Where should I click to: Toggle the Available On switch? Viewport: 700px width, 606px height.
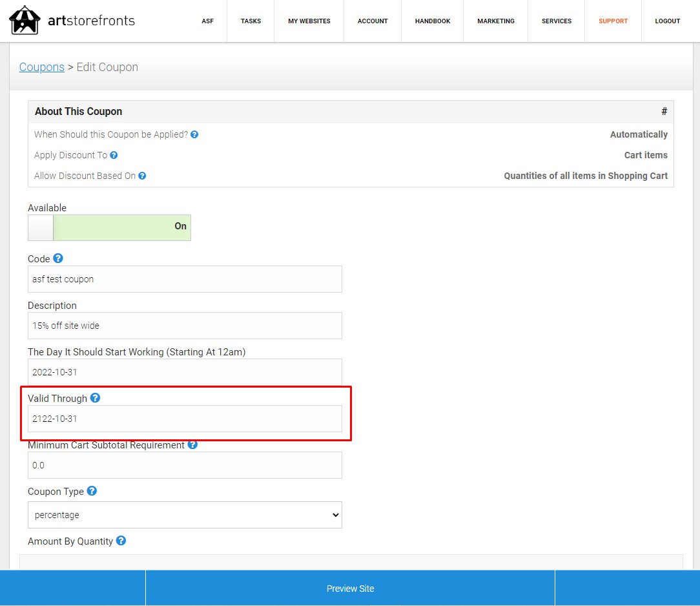109,228
